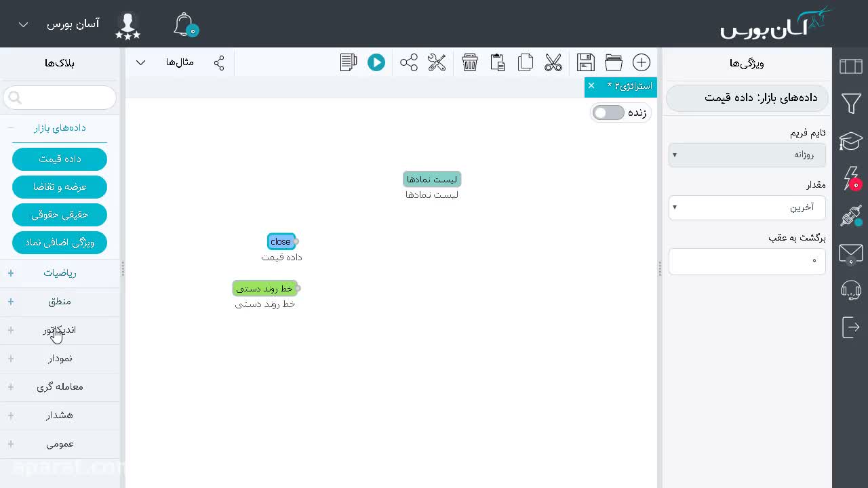Click the برگشت به عقب input field
This screenshot has height=488, width=868.
(x=747, y=261)
